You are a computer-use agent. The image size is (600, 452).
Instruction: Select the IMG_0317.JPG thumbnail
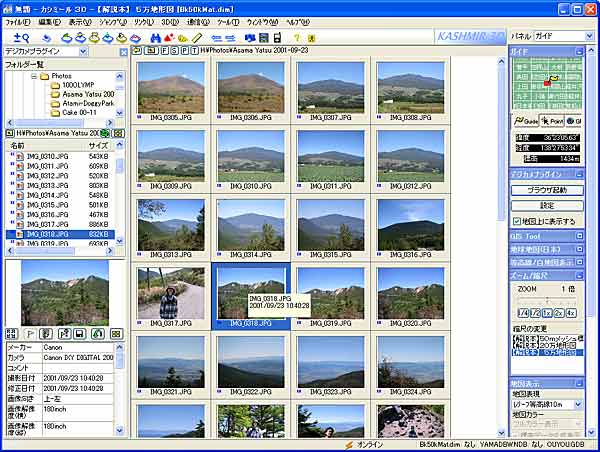[169, 291]
